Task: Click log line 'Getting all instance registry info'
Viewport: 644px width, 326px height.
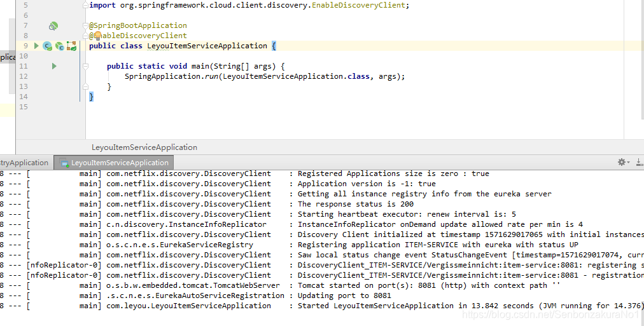Action: 424,194
